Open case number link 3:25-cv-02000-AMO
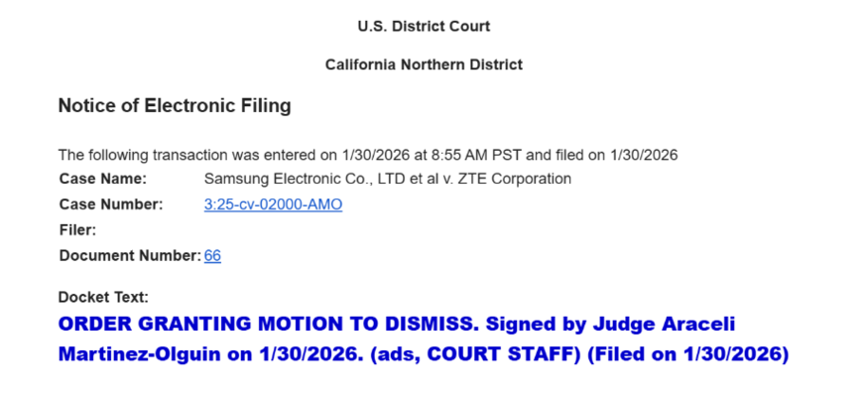The width and height of the screenshot is (868, 405). (x=273, y=204)
